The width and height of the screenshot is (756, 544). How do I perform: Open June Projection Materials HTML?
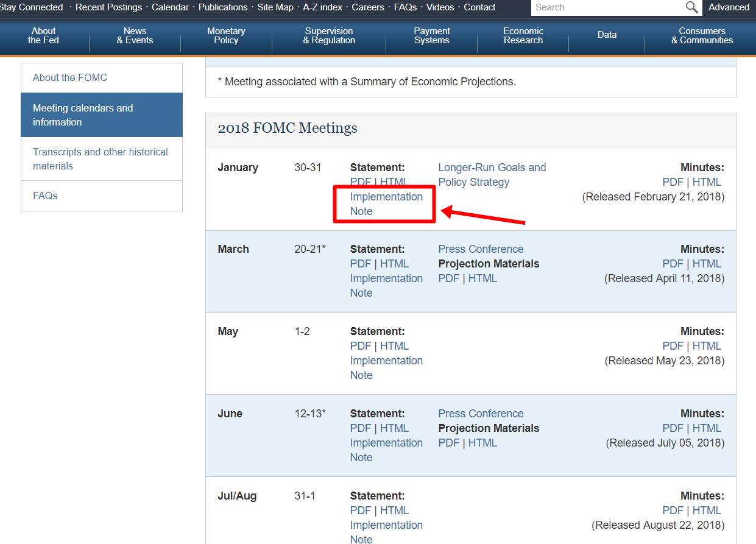[x=482, y=443]
